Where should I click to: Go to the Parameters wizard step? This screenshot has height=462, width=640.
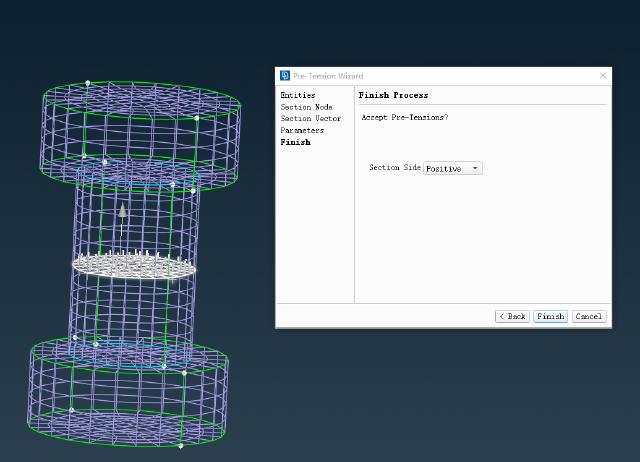click(x=302, y=130)
